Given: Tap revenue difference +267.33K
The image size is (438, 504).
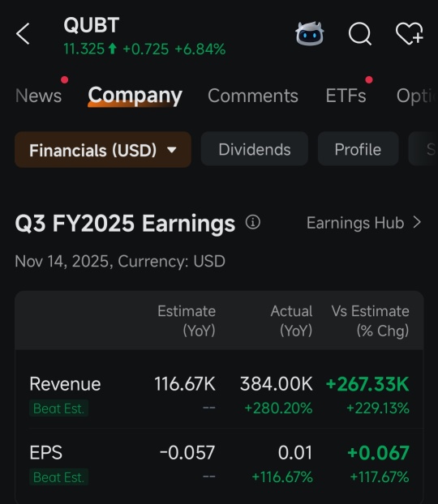Looking at the screenshot, I should (x=367, y=384).
